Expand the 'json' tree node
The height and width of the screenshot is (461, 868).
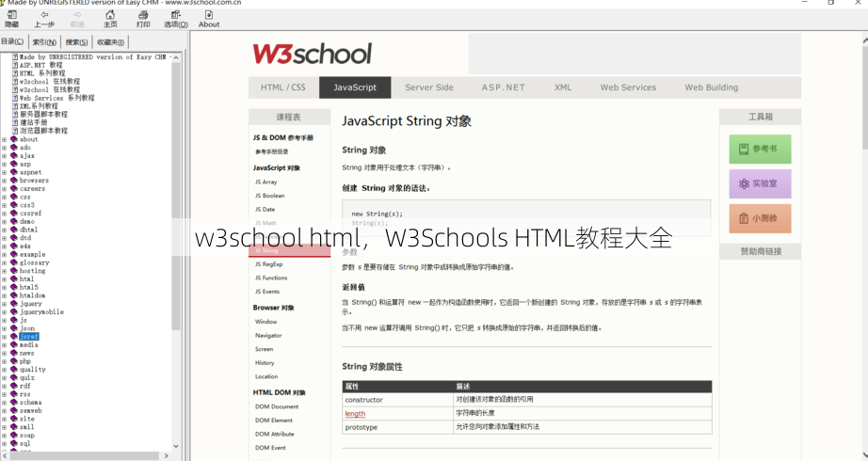pos(4,328)
